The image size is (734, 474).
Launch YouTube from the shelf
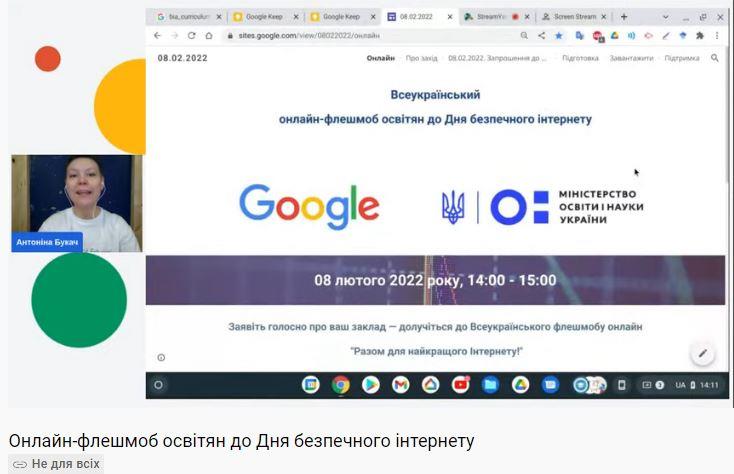(461, 385)
